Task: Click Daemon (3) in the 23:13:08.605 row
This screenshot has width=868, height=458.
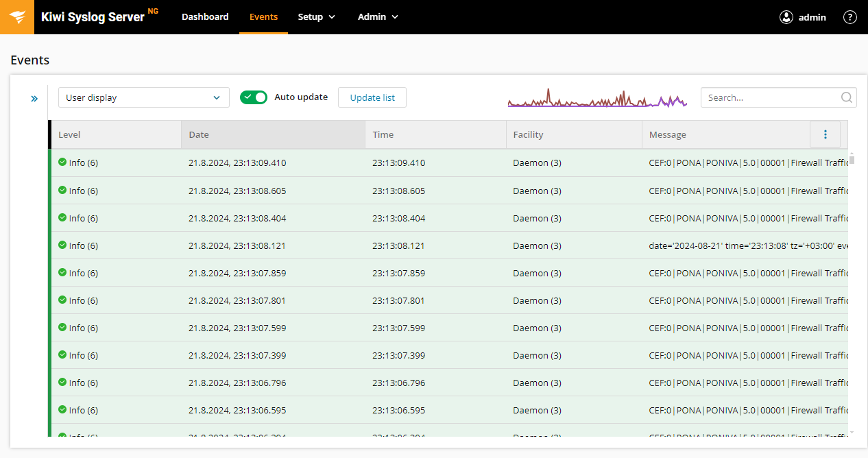Action: point(537,191)
